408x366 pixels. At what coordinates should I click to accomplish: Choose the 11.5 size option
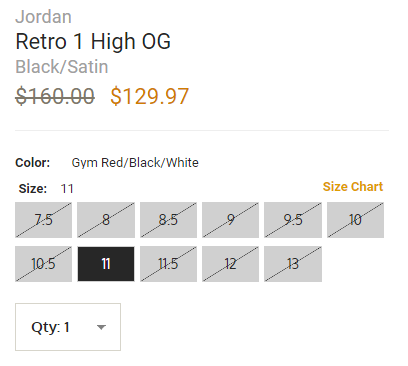[x=168, y=264]
